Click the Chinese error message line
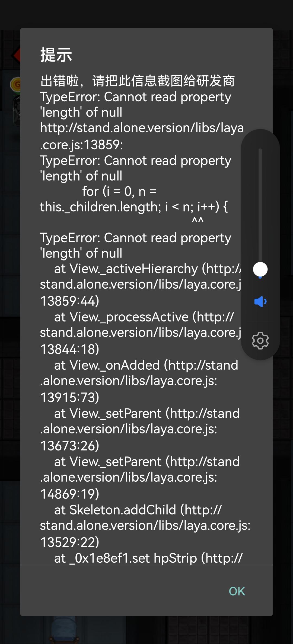 tap(137, 81)
